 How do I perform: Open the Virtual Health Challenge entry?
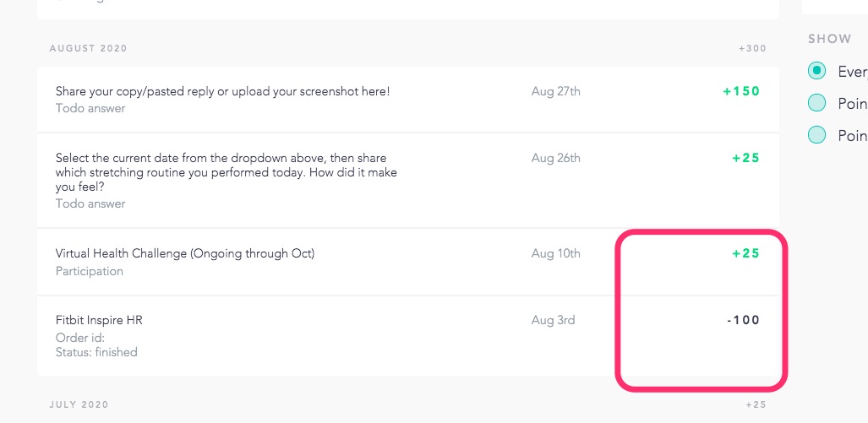(408, 262)
